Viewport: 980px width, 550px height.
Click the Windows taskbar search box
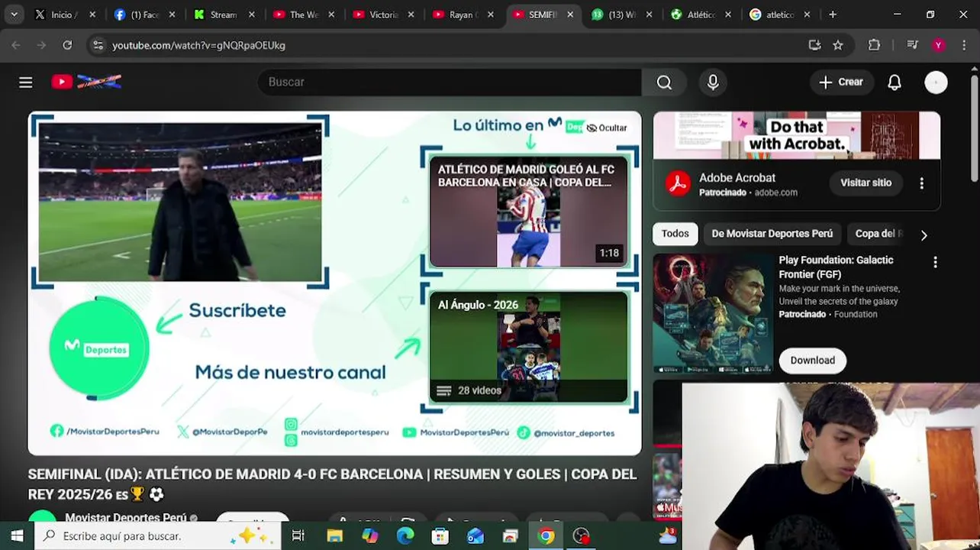157,535
